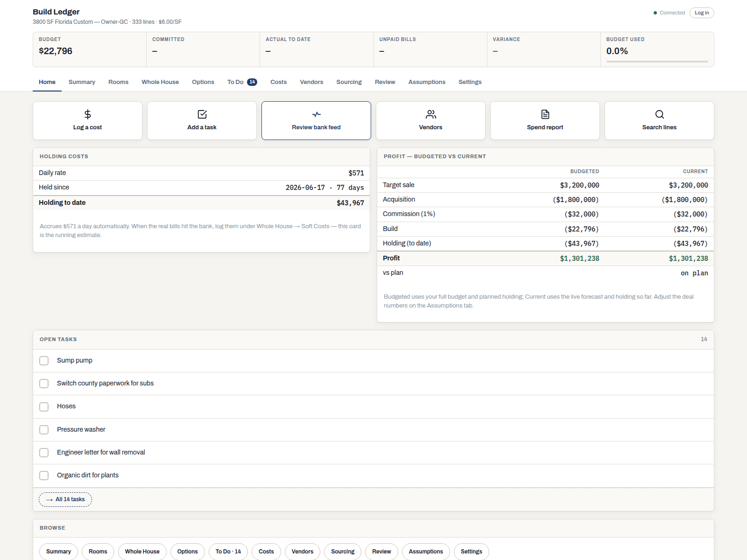The width and height of the screenshot is (747, 560).
Task: Check Engineer letter for wall removal
Action: (x=44, y=453)
